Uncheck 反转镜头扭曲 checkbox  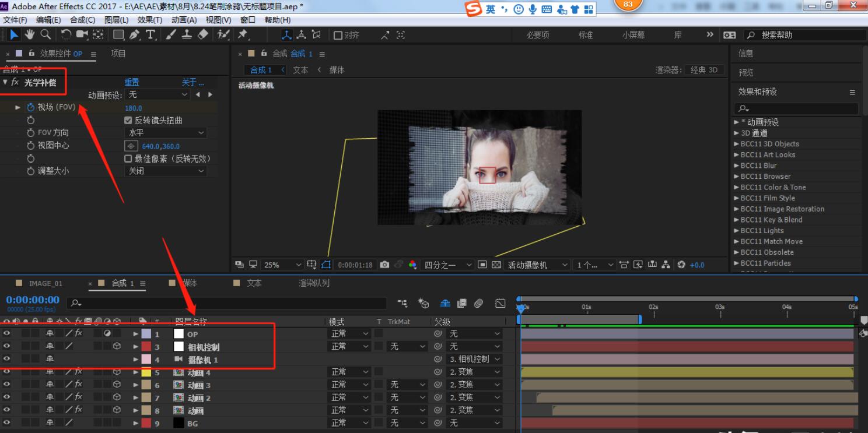click(x=128, y=121)
